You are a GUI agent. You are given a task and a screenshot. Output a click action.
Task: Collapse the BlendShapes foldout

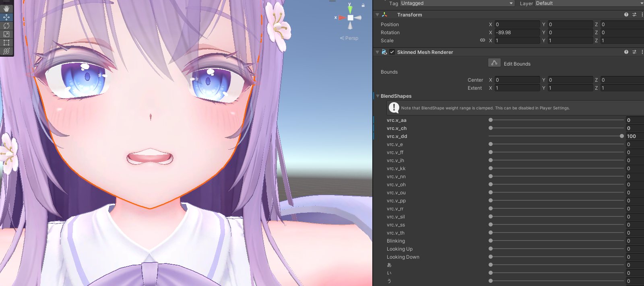pyautogui.click(x=378, y=96)
